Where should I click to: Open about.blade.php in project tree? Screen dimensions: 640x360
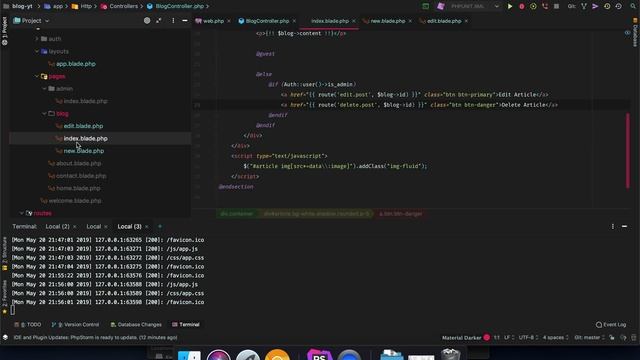coord(78,163)
